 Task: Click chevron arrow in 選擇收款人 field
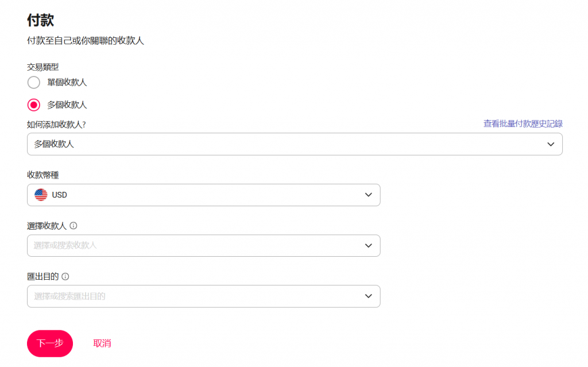(368, 245)
